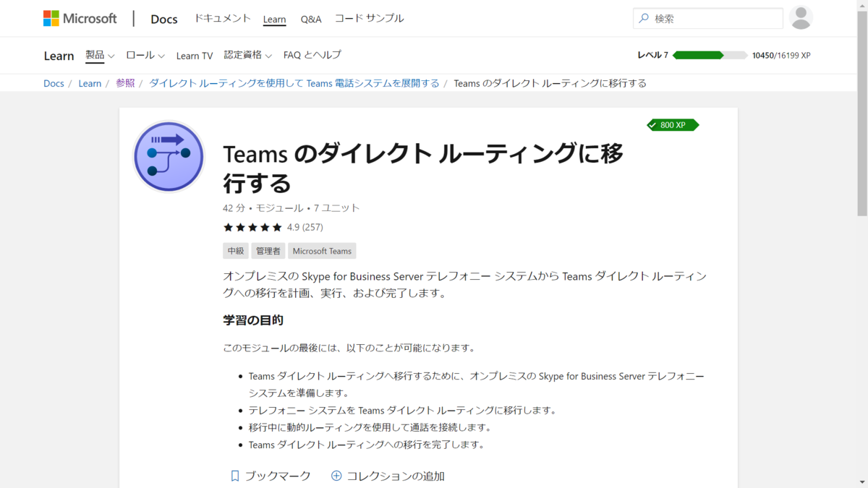Image resolution: width=868 pixels, height=488 pixels.
Task: Expand the ロール dropdown menu
Action: click(x=145, y=55)
